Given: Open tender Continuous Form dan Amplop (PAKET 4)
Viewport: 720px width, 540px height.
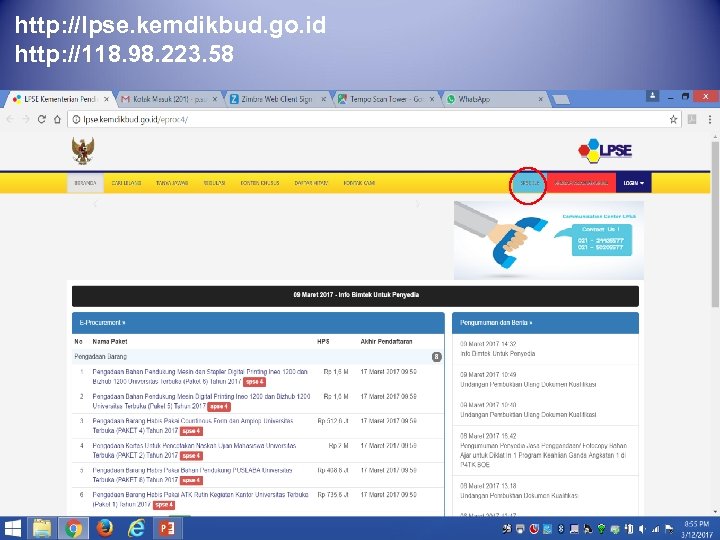Looking at the screenshot, I should click(x=193, y=426).
